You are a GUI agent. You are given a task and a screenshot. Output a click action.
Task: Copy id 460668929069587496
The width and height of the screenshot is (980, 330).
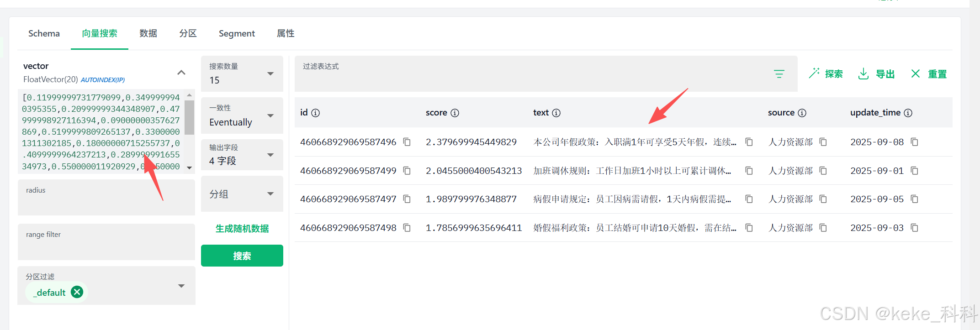[407, 142]
